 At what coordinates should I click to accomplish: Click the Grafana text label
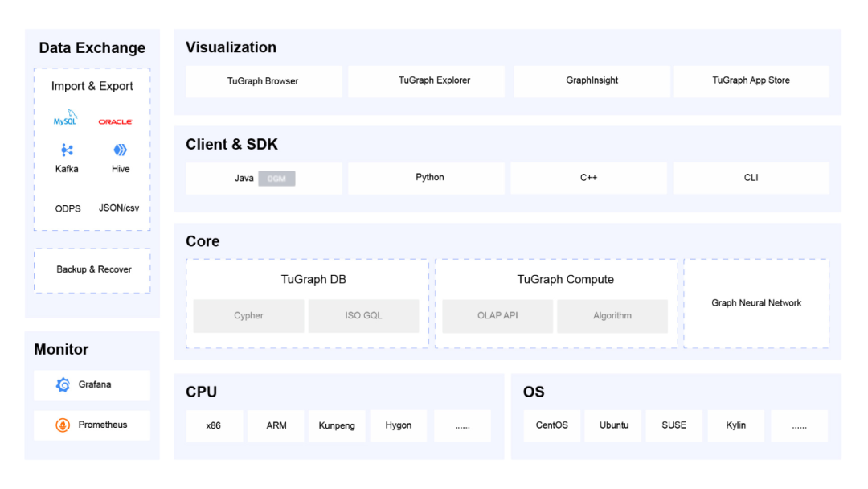click(x=95, y=384)
